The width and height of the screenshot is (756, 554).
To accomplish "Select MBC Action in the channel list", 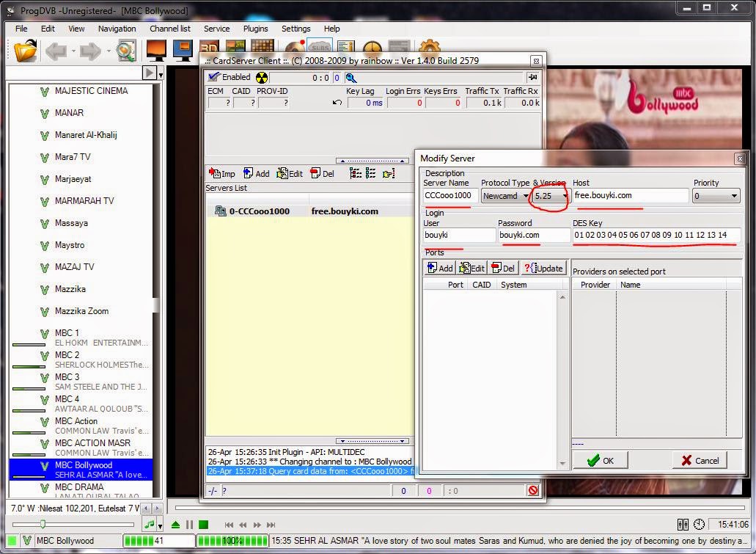I will (81, 426).
